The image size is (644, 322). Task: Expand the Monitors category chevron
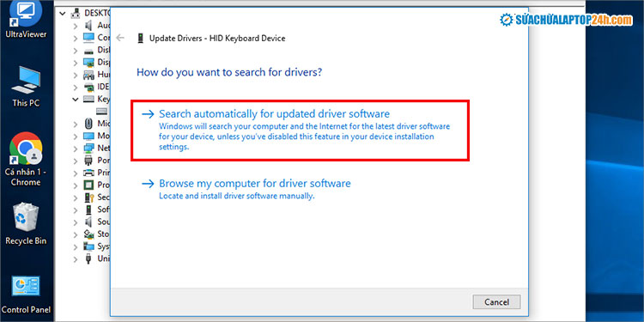(76, 136)
